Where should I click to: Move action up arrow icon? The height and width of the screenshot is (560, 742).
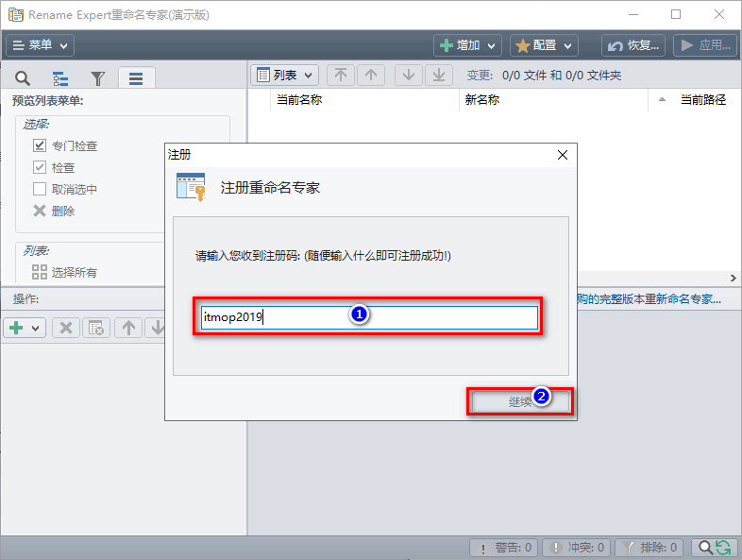click(128, 328)
